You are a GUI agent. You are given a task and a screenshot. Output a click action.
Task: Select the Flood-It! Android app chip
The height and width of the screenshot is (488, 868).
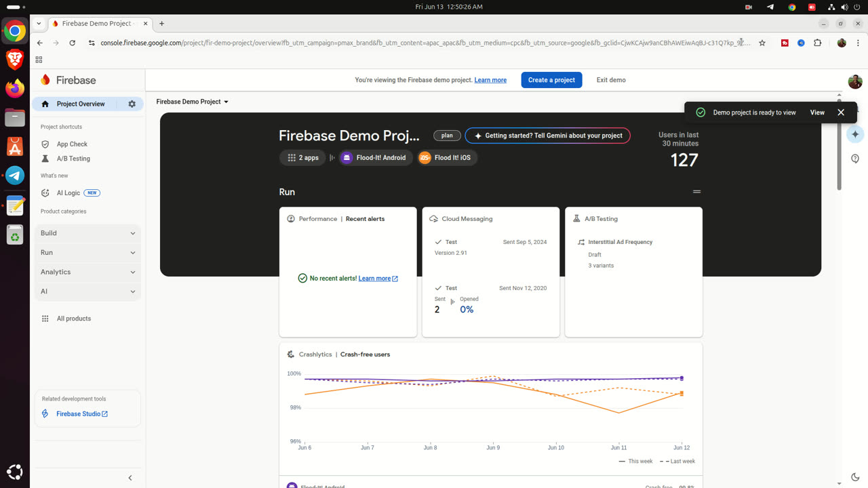375,157
